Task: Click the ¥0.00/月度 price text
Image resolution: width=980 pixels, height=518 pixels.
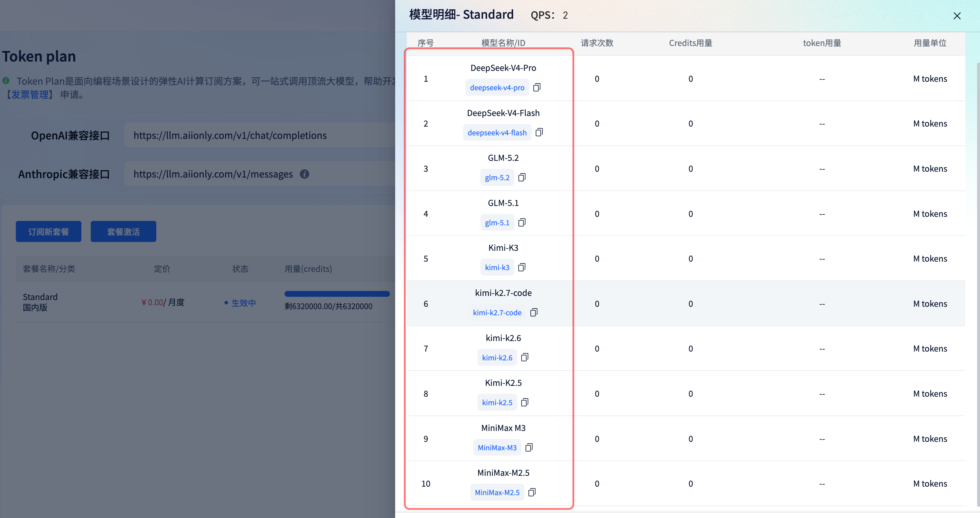Action: (x=162, y=302)
